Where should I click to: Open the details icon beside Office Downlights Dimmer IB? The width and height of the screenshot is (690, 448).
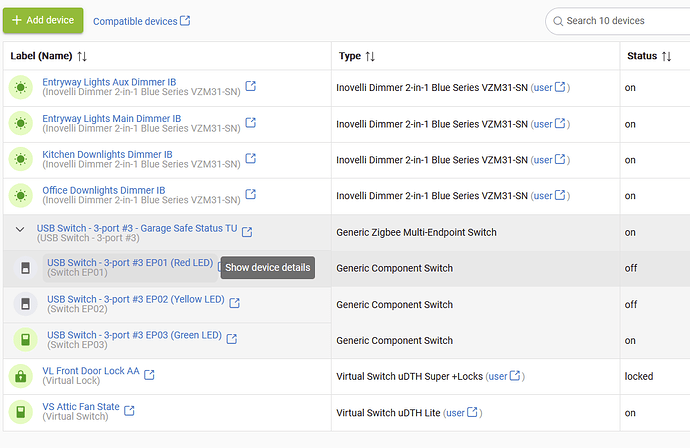[x=250, y=194]
